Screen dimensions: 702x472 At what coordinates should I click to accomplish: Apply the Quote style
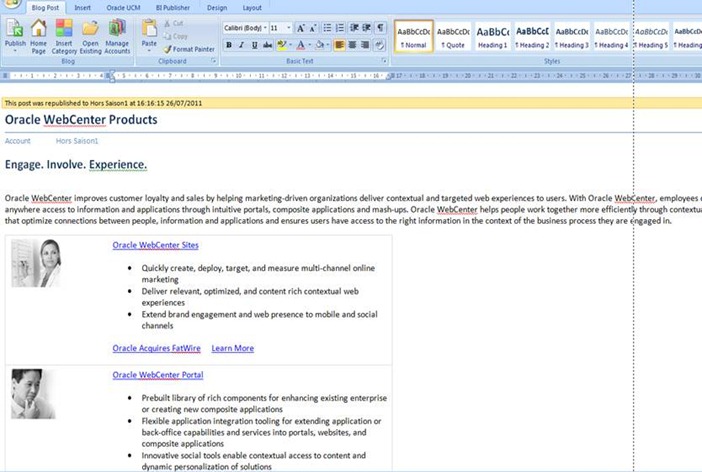[x=453, y=37]
